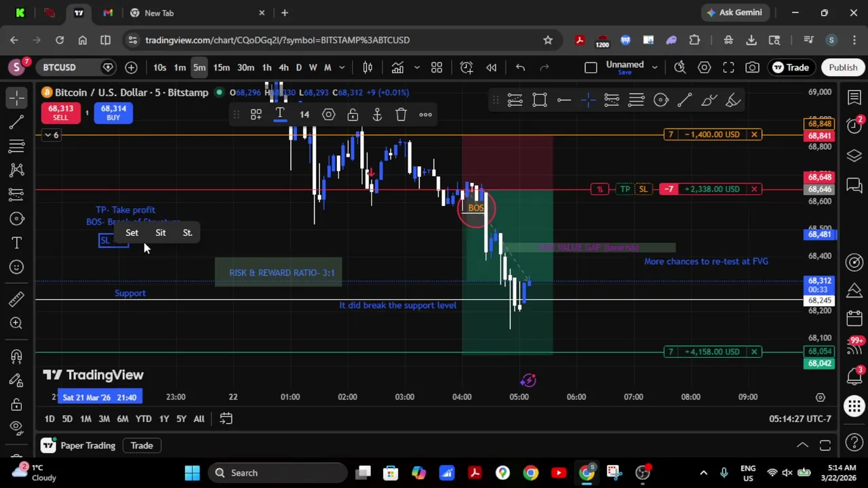
Task: Expand the Indicators favorites dropdown arrow
Action: (x=417, y=67)
